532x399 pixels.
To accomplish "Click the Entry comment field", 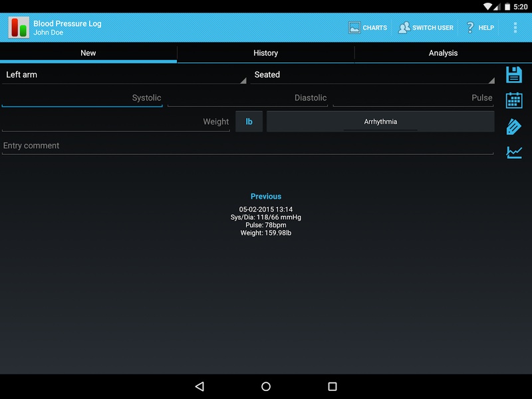I will pos(247,146).
